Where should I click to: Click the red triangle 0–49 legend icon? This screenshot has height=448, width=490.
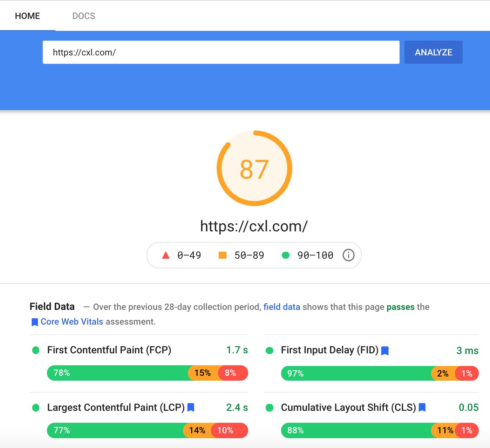166,255
